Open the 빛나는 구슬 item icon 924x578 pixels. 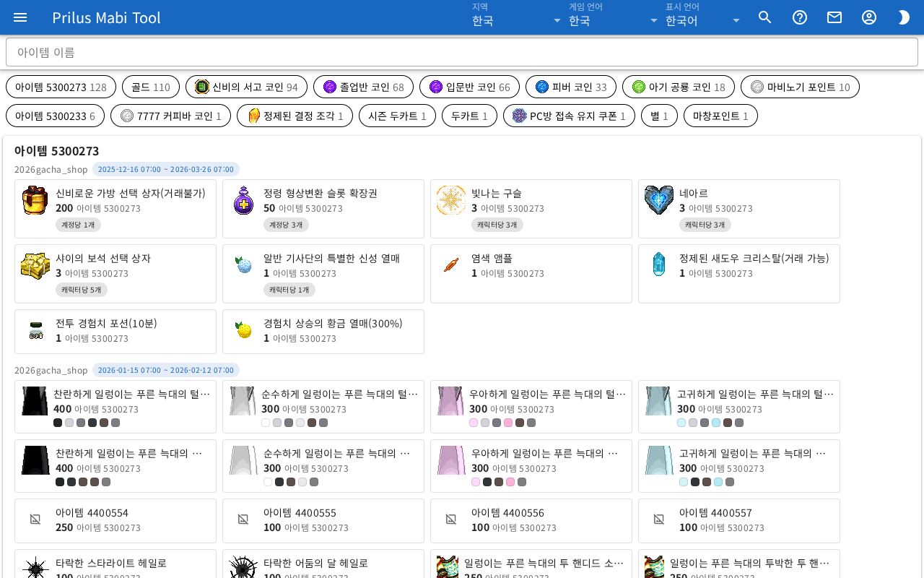(x=451, y=200)
